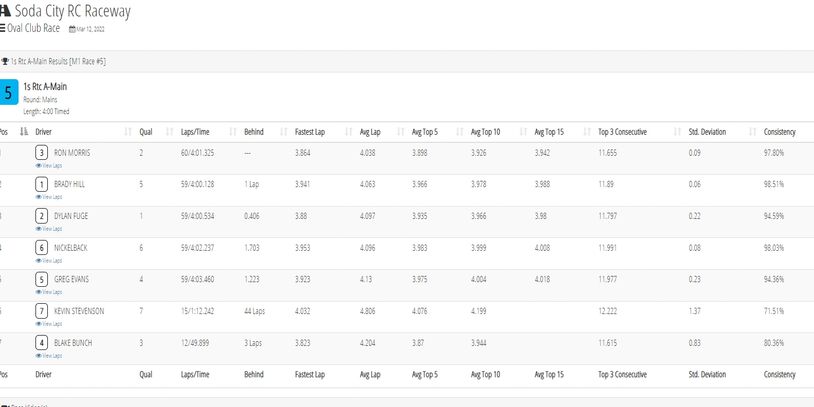Screen dimensions: 814x407
Task: Click car number 1 badge for Brady Hill
Action: point(42,185)
